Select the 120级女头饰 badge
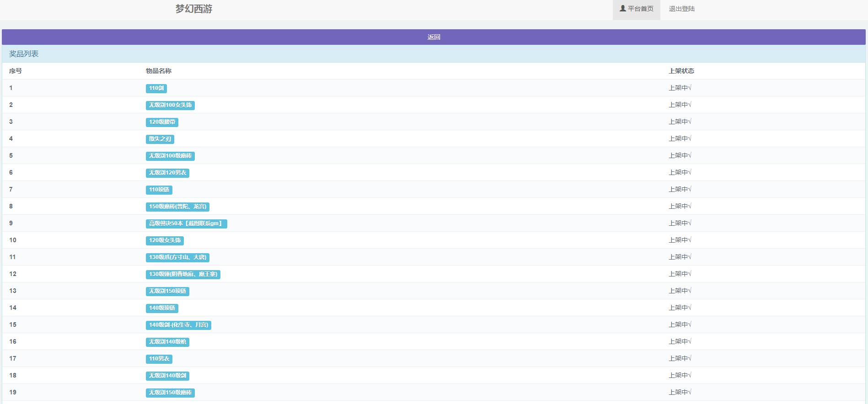The width and height of the screenshot is (868, 404). [x=165, y=240]
